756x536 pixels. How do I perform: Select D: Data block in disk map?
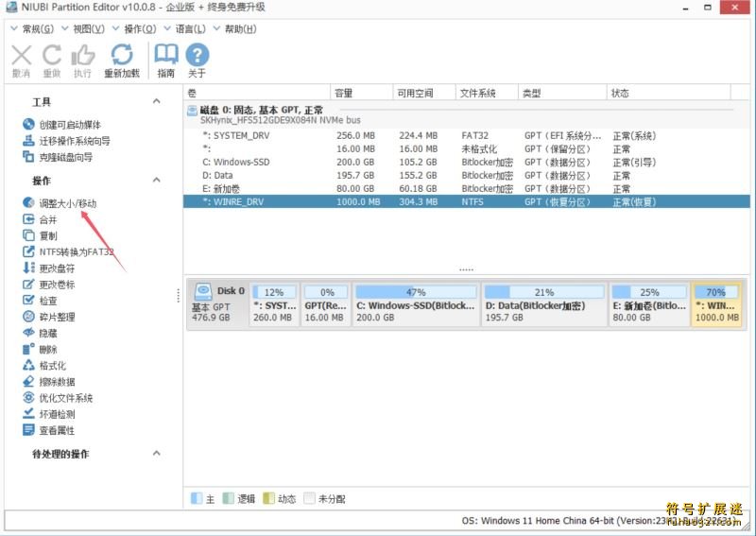pyautogui.click(x=544, y=304)
